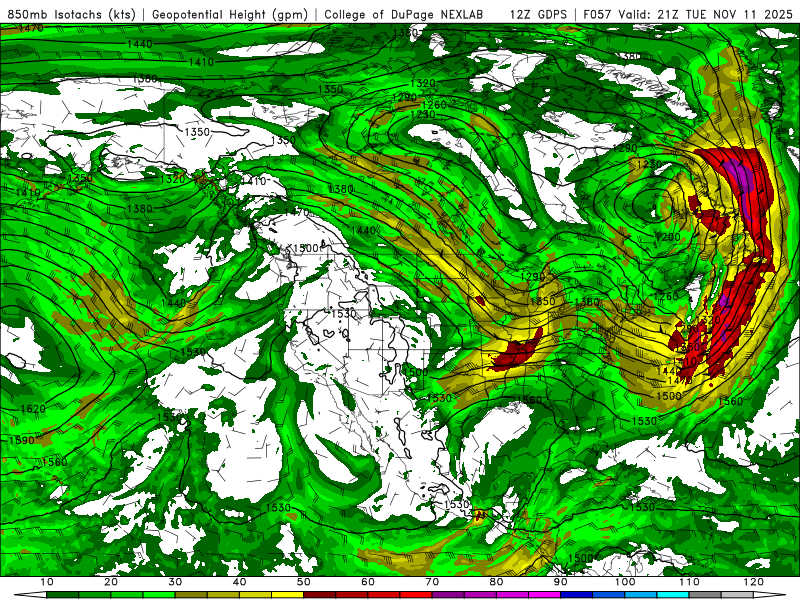Image resolution: width=800 pixels, height=600 pixels.
Task: Click the 100 kt value on the color scale
Action: pos(625,582)
